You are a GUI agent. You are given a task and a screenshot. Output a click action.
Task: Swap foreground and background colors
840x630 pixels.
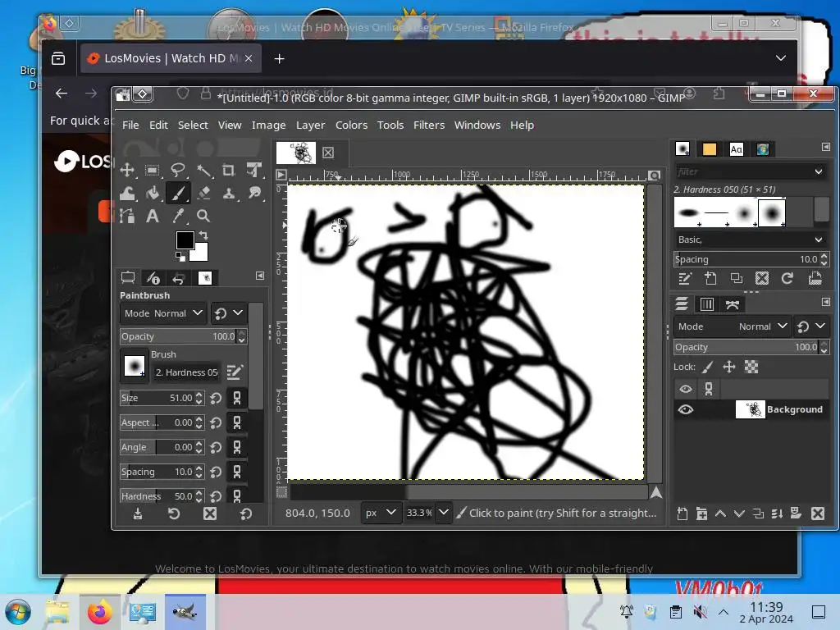(x=203, y=235)
